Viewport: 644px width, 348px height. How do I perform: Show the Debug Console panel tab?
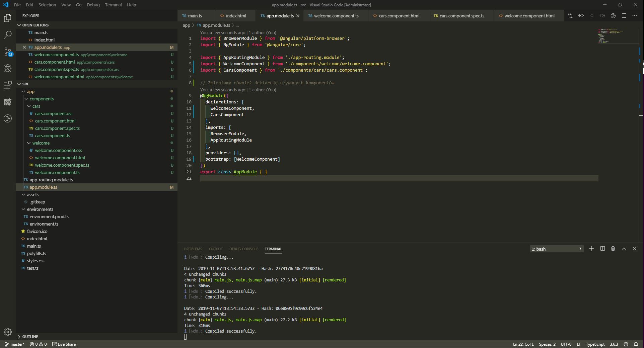click(243, 249)
